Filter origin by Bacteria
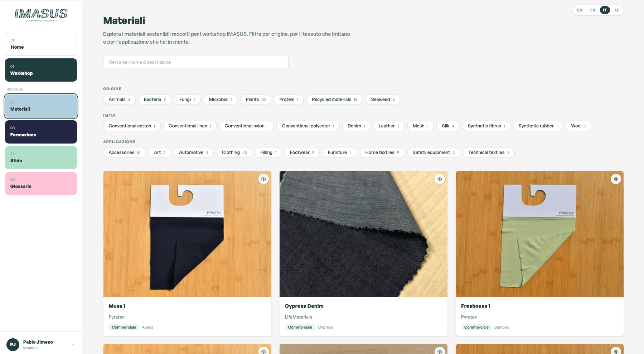 (155, 100)
